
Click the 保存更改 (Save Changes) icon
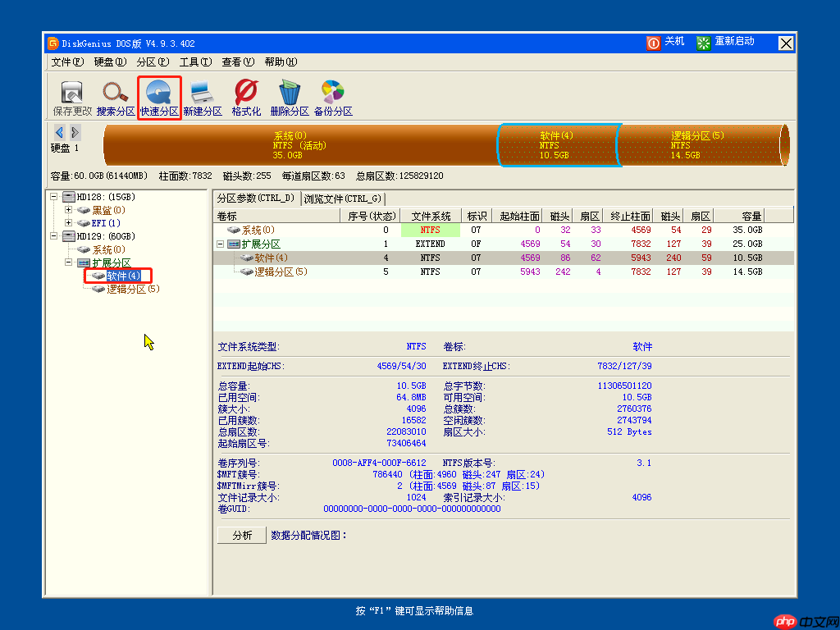(71, 94)
